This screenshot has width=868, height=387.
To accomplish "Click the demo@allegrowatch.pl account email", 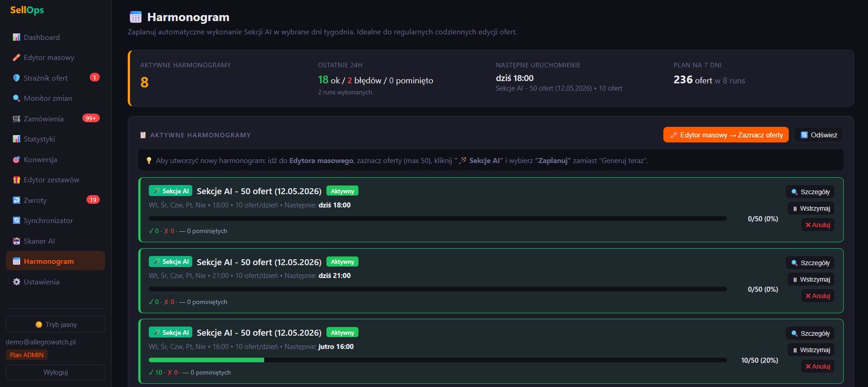I will [x=41, y=342].
